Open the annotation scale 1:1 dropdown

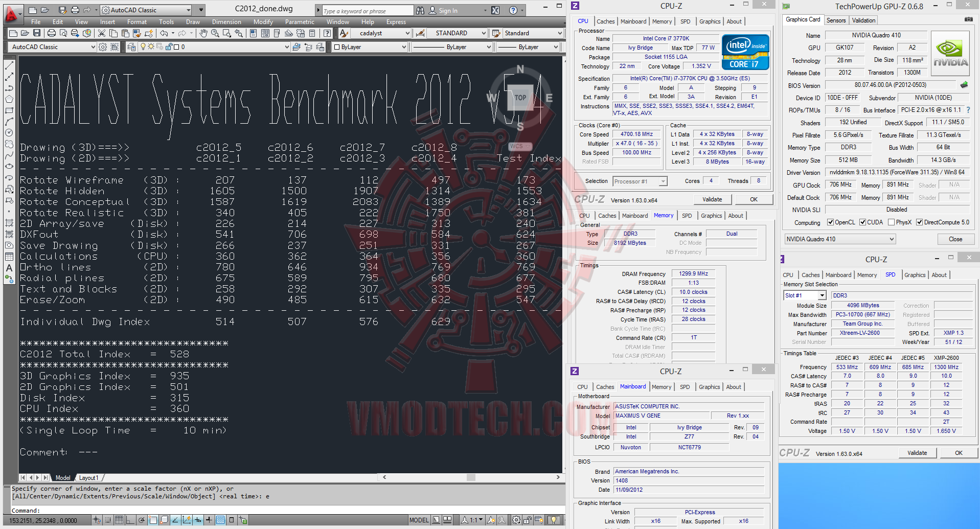tap(473, 520)
